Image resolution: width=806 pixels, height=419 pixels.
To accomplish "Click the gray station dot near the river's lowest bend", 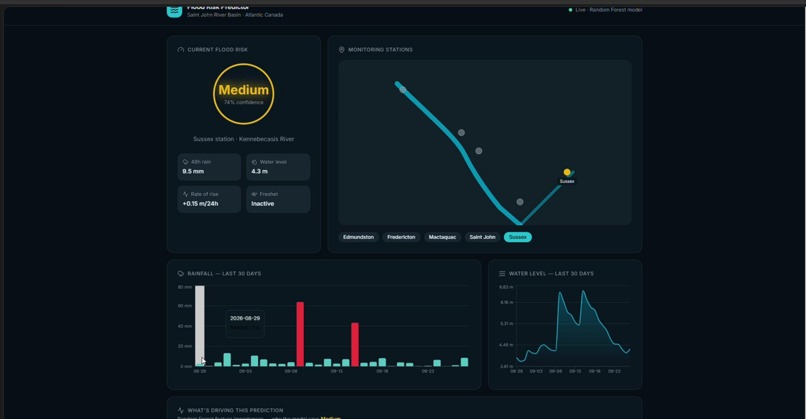I will [520, 202].
